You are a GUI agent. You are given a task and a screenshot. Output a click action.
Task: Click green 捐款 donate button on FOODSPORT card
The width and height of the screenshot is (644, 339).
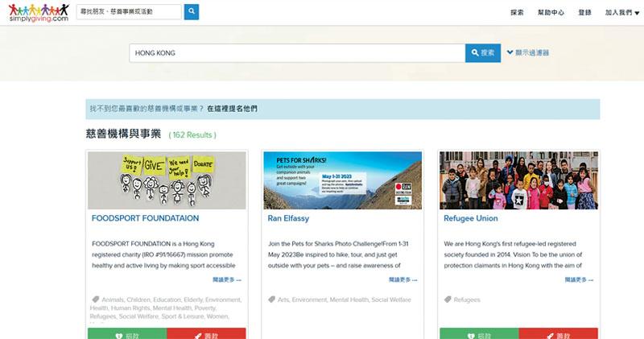point(127,334)
